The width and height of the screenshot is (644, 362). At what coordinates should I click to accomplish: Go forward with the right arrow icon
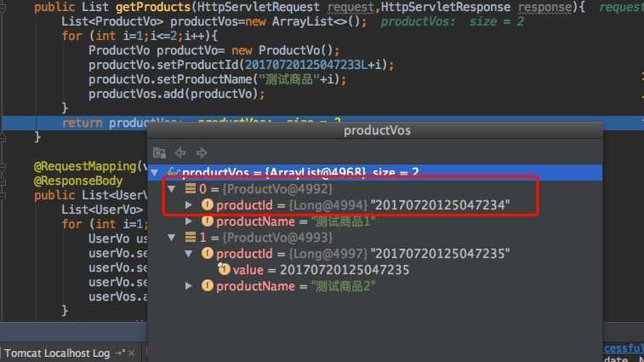click(x=202, y=153)
